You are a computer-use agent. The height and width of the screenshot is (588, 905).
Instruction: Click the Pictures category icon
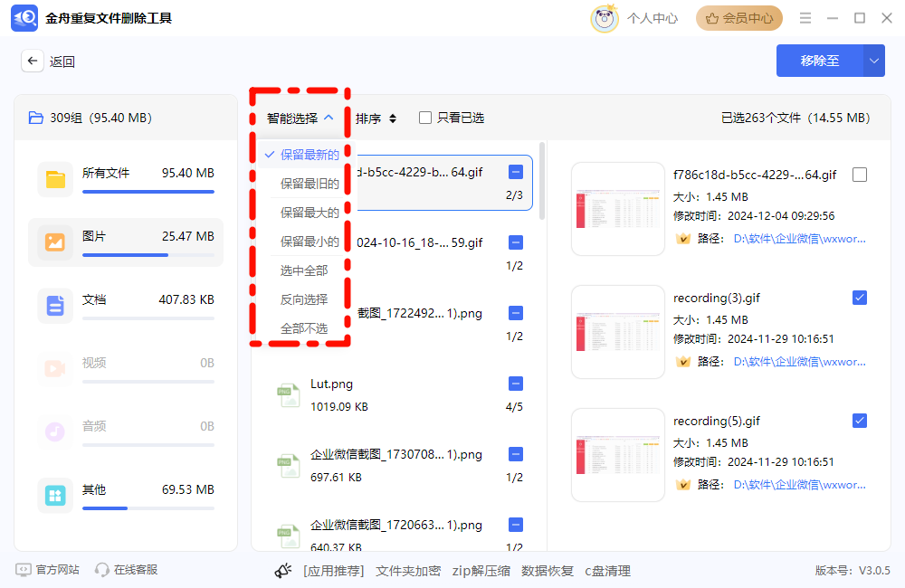[55, 242]
